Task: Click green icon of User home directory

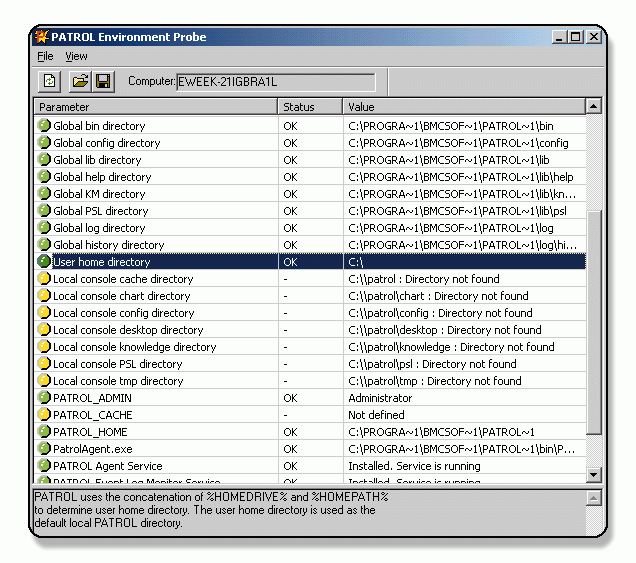Action: pyautogui.click(x=43, y=261)
